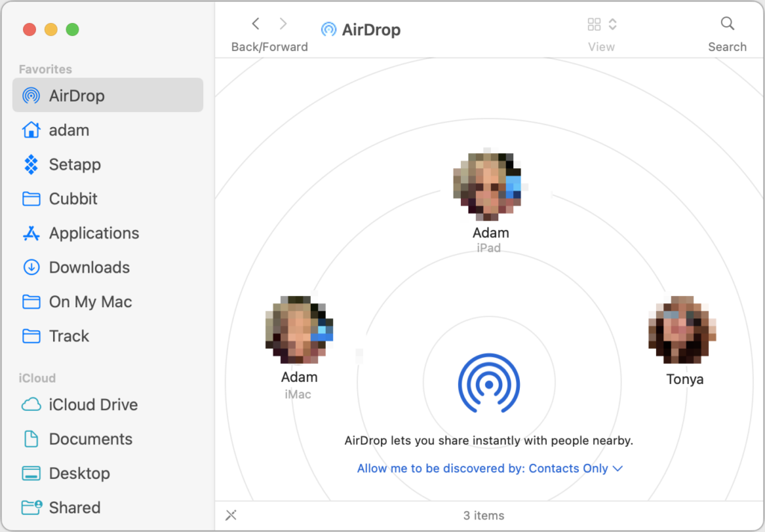Go forward using the Forward chevron

coord(283,24)
